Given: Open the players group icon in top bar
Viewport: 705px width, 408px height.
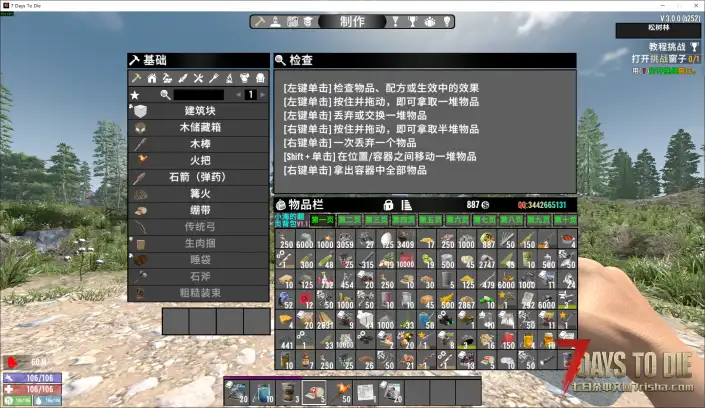Looking at the screenshot, I should pyautogui.click(x=430, y=22).
